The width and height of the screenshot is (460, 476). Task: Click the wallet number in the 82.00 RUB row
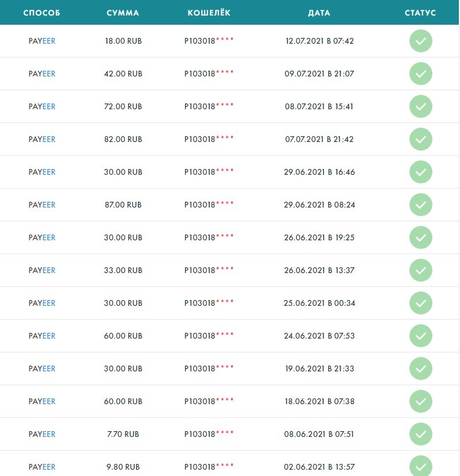209,139
